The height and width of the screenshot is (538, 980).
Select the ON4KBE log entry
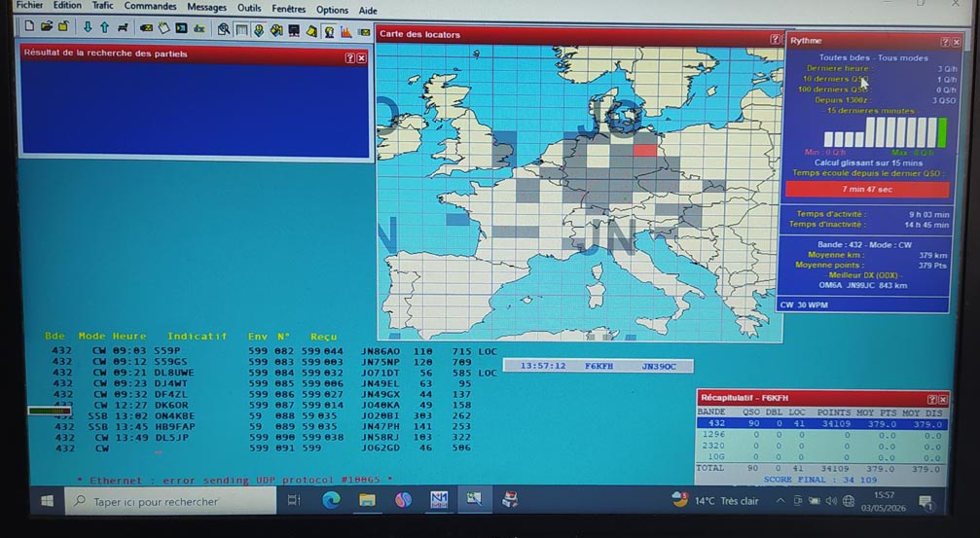[250, 416]
